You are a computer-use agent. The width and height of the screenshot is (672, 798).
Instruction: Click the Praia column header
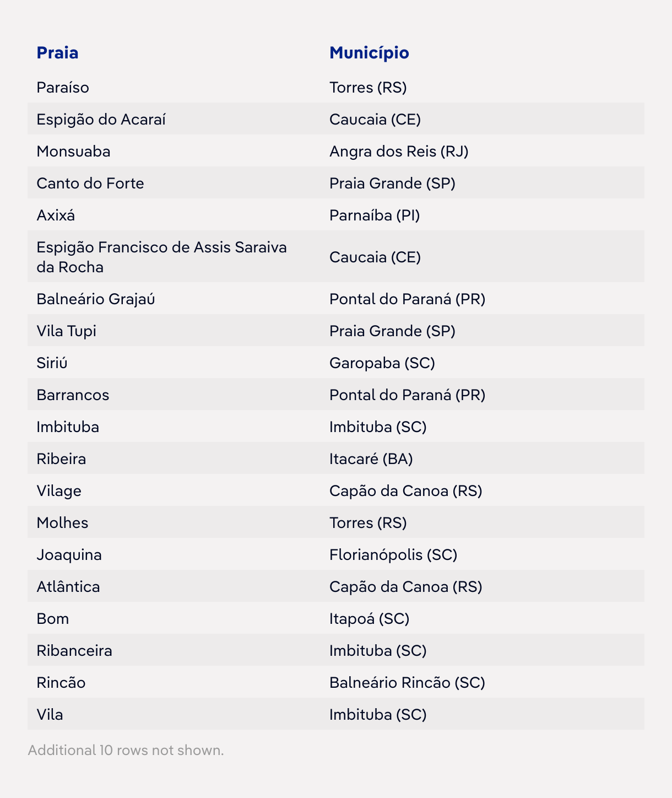(57, 53)
